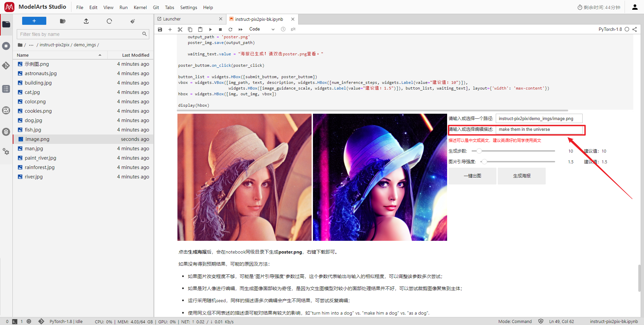
Task: Create a new folder in file browser
Action: (63, 21)
